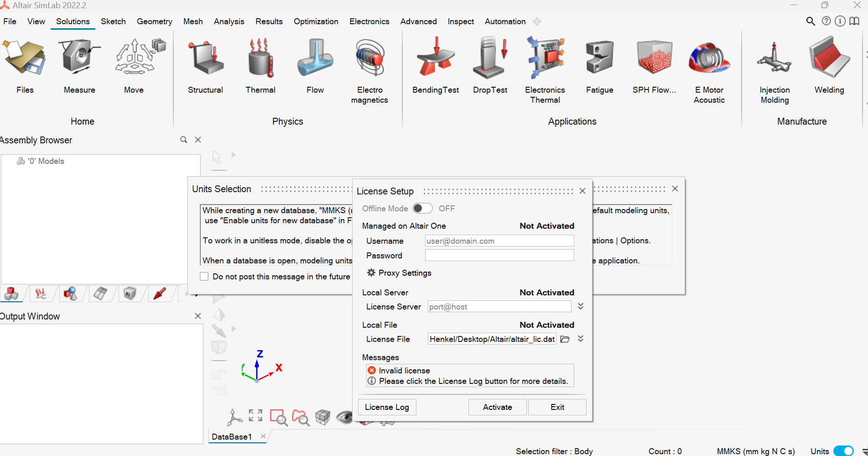The width and height of the screenshot is (868, 456).
Task: Open the Electronics Thermal application
Action: [x=545, y=71]
